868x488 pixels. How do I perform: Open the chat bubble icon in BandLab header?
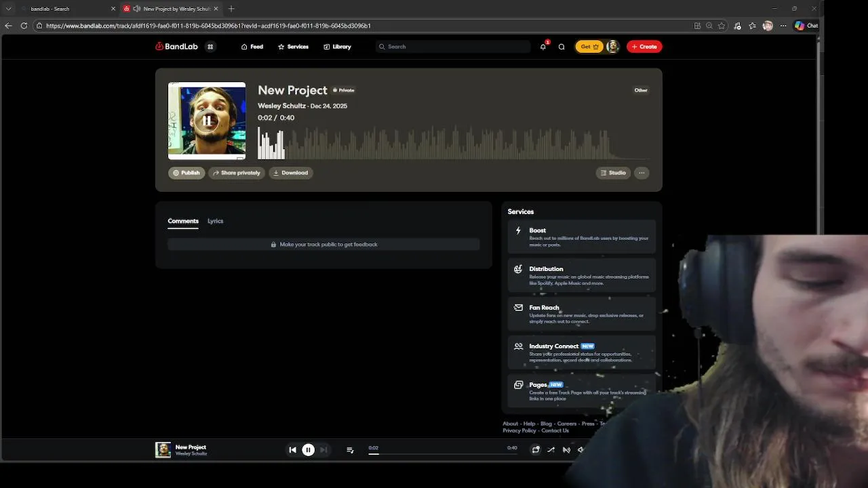(561, 47)
